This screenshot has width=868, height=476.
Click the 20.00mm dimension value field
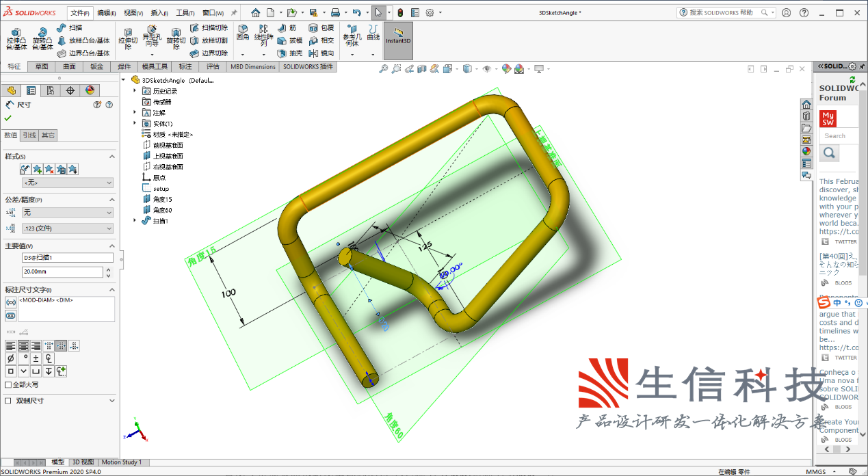pos(62,272)
